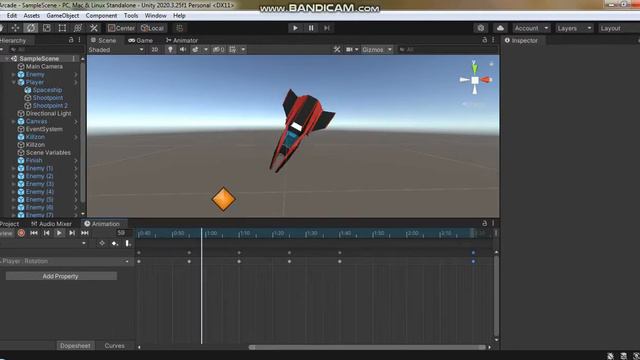640x360 pixels.
Task: Open the Scene camera settings icon
Action: point(349,49)
